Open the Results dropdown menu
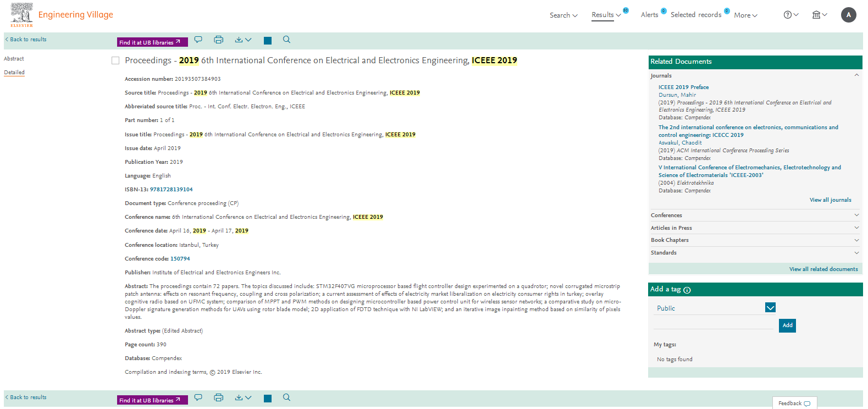 (606, 15)
